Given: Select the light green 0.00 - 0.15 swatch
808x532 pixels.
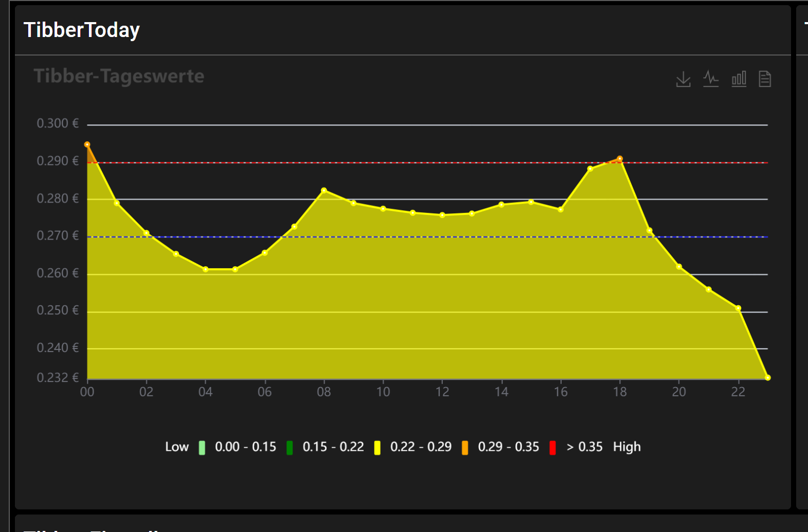Looking at the screenshot, I should coord(202,448).
